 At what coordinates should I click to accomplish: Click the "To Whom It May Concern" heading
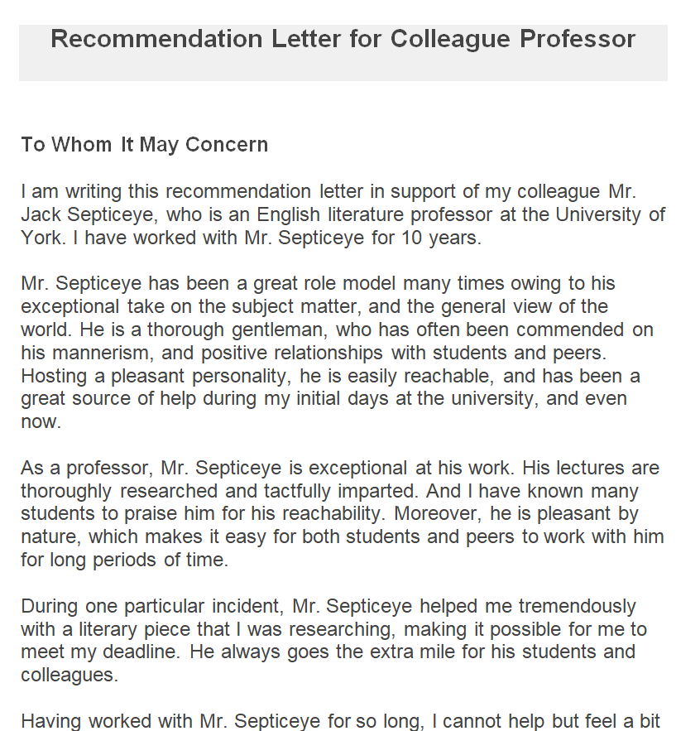tap(145, 145)
